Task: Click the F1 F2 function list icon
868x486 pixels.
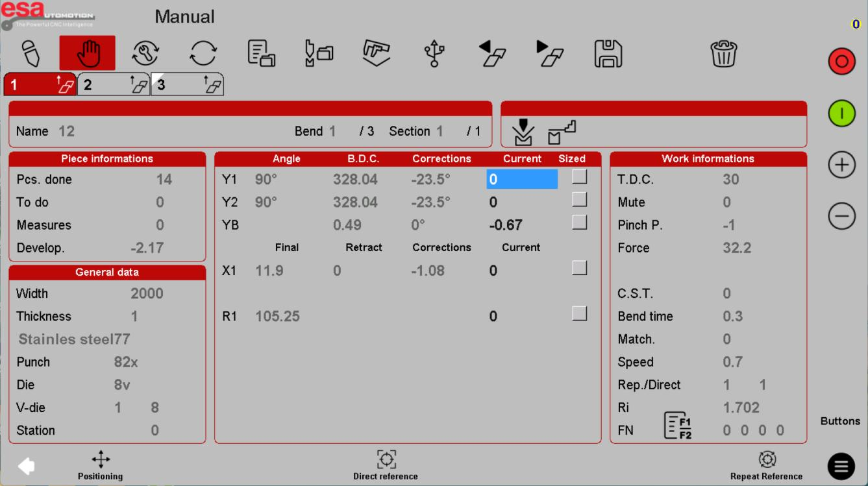Action: [x=677, y=426]
